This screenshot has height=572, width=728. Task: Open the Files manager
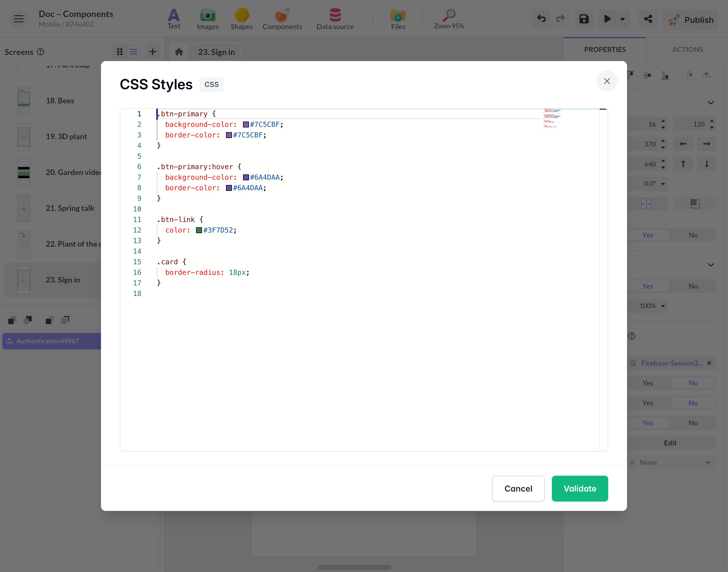coord(398,19)
